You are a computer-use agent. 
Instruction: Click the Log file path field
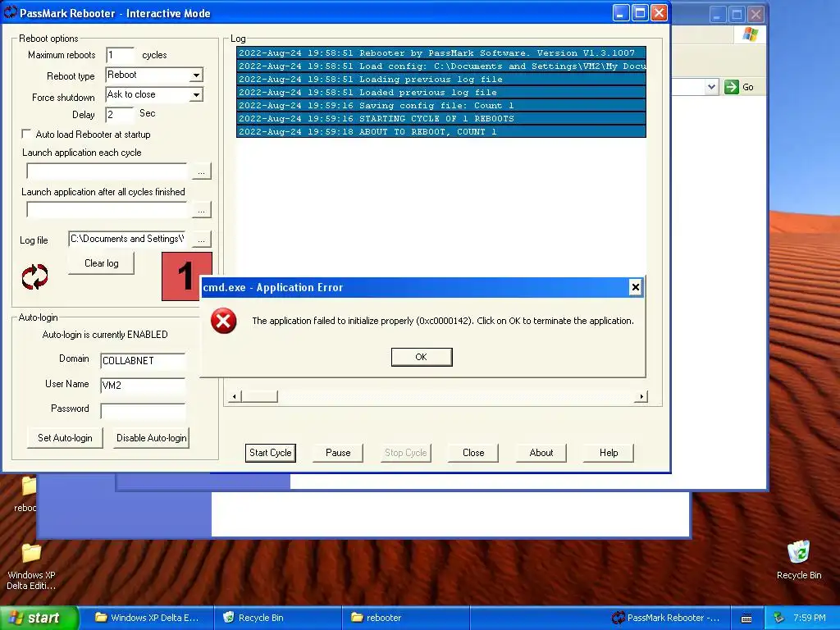(127, 239)
